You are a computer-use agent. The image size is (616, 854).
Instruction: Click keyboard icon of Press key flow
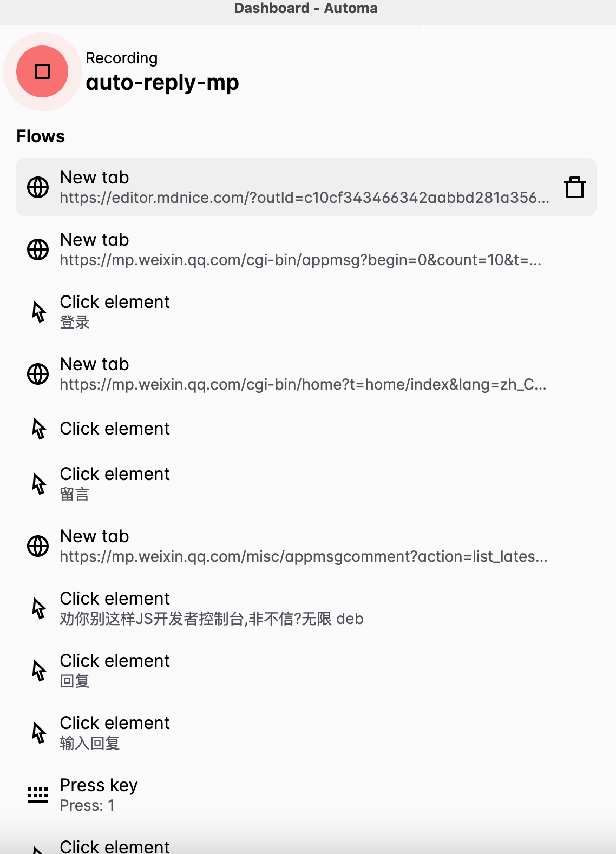[38, 795]
